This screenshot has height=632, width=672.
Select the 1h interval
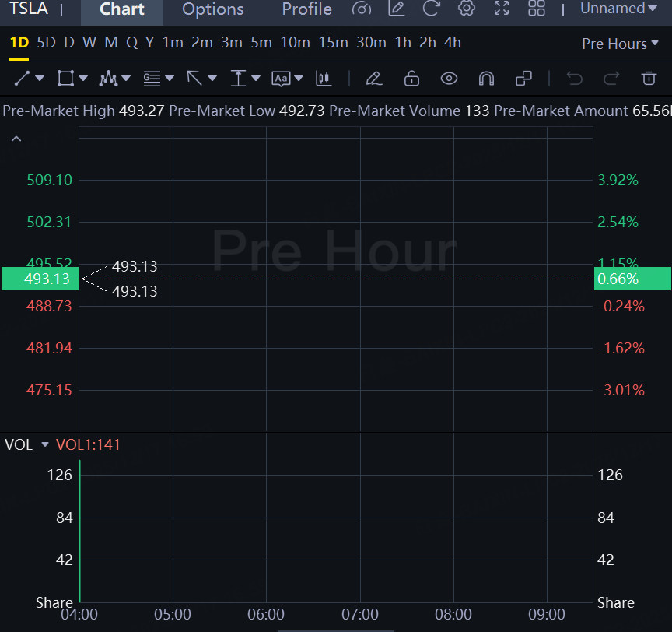(x=403, y=43)
